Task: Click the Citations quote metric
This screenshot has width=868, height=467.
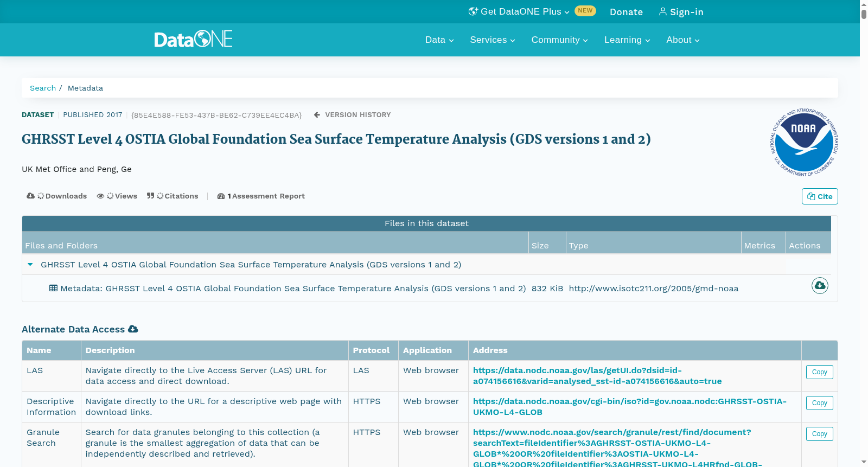Action: click(x=173, y=196)
